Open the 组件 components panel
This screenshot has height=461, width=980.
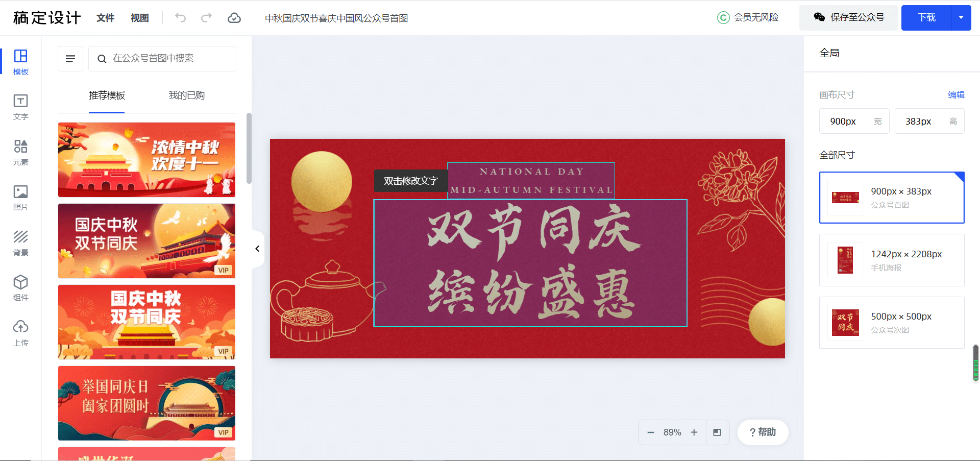coord(21,288)
